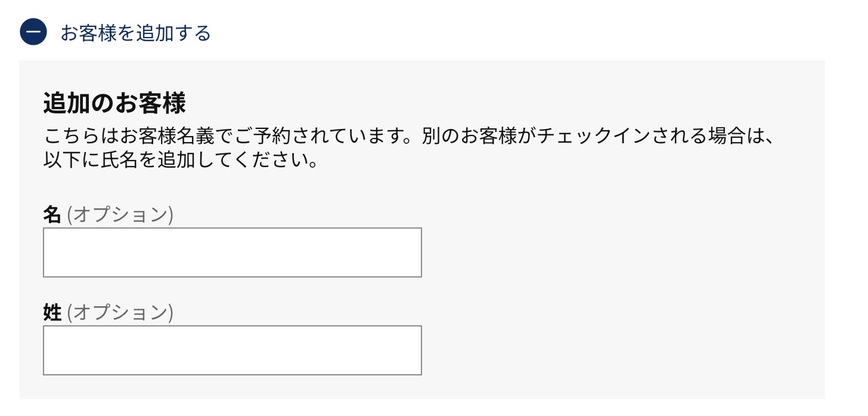
Task: Click inside the 名 (オプション) input field
Action: pyautogui.click(x=232, y=252)
